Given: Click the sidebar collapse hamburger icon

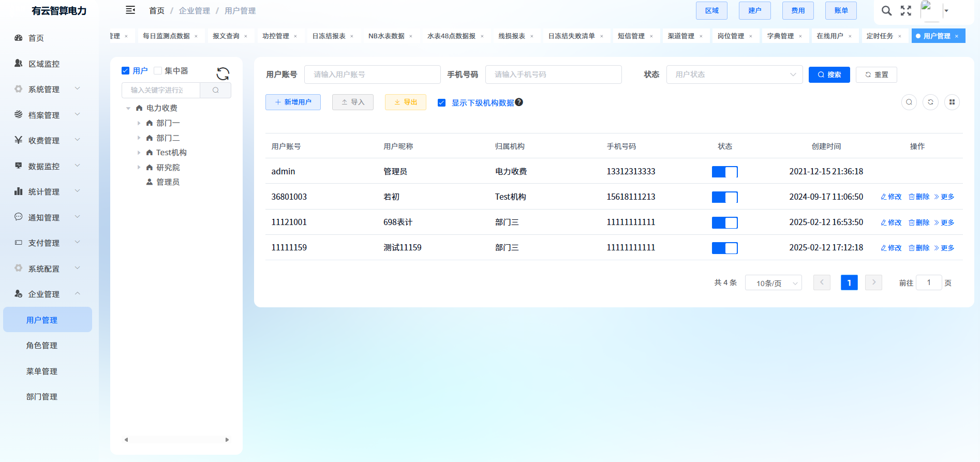Looking at the screenshot, I should pyautogui.click(x=130, y=10).
